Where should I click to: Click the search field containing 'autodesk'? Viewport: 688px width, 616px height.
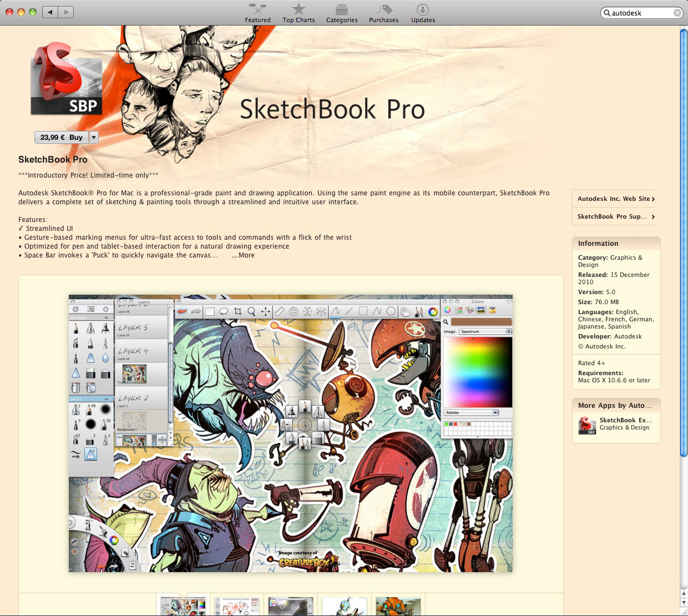click(641, 13)
